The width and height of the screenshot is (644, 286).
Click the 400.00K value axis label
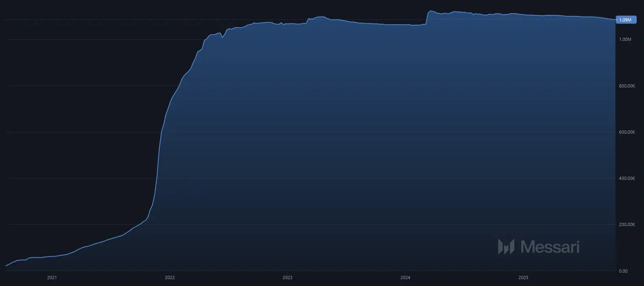tap(627, 178)
